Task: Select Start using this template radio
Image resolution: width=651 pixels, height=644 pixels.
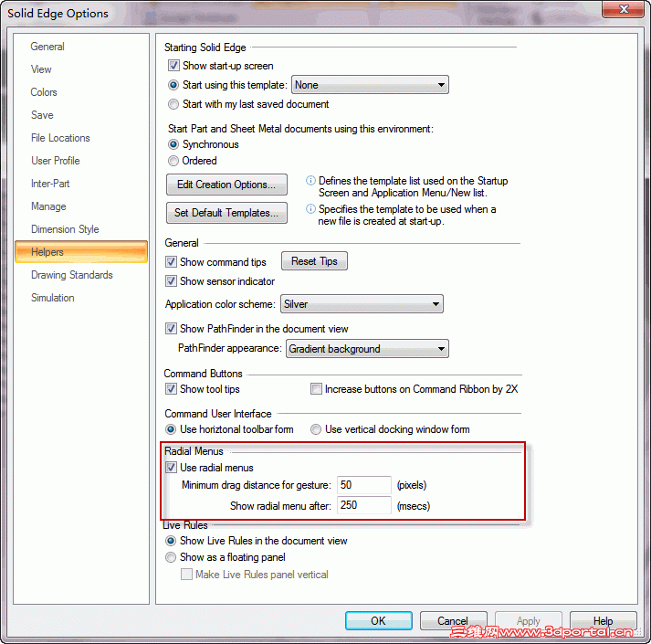Action: click(x=173, y=85)
